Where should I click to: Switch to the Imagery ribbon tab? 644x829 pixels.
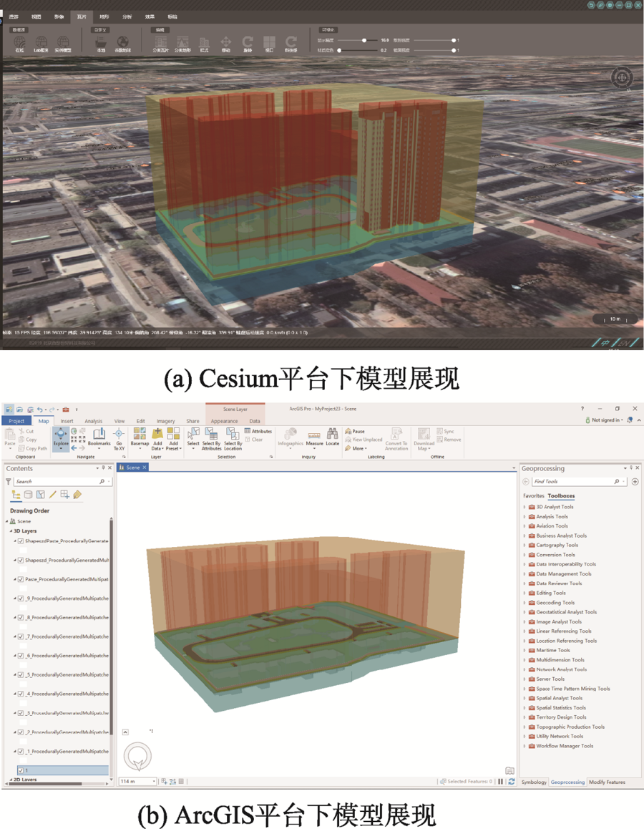(165, 422)
